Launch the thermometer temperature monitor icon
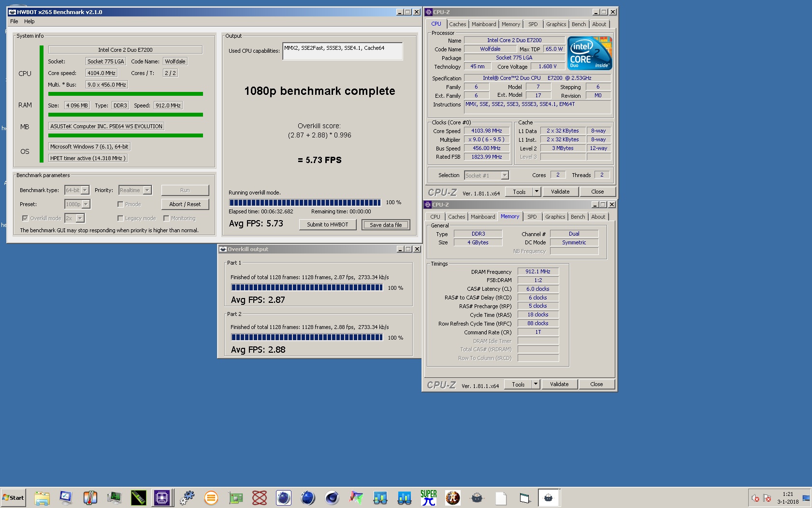Screen dimensions: 812x508 click(90, 498)
